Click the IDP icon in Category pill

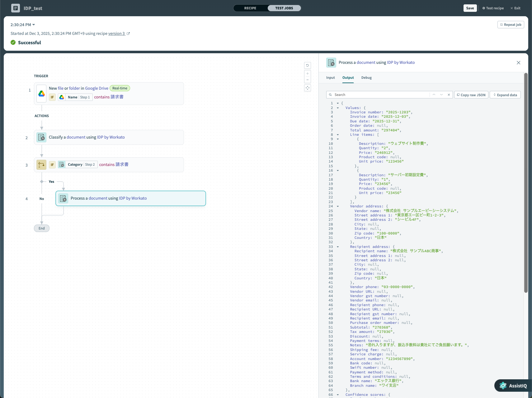tap(62, 164)
